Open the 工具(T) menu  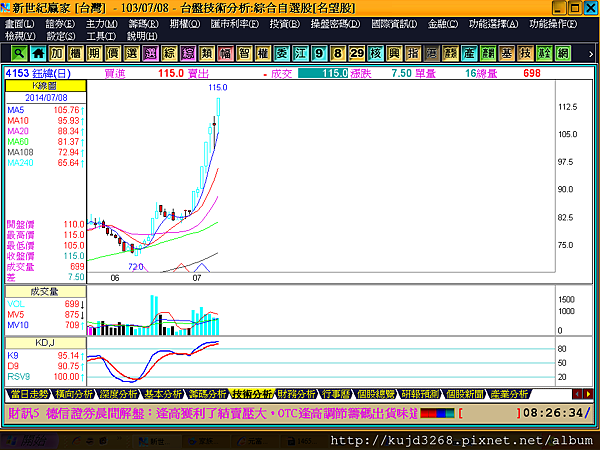[x=101, y=36]
